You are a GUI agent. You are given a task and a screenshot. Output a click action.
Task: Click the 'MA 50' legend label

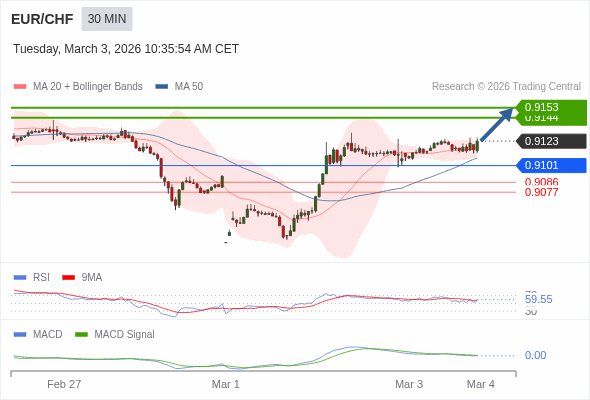tap(189, 87)
